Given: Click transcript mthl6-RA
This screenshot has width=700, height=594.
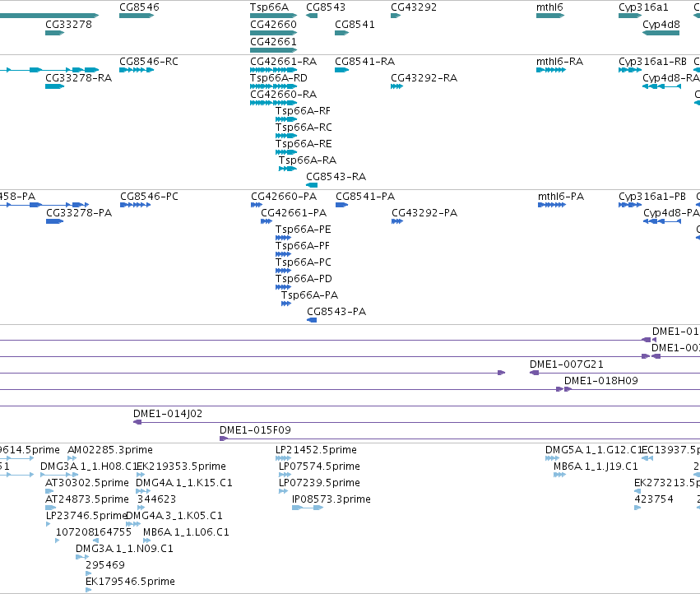Looking at the screenshot, I should click(x=551, y=70).
